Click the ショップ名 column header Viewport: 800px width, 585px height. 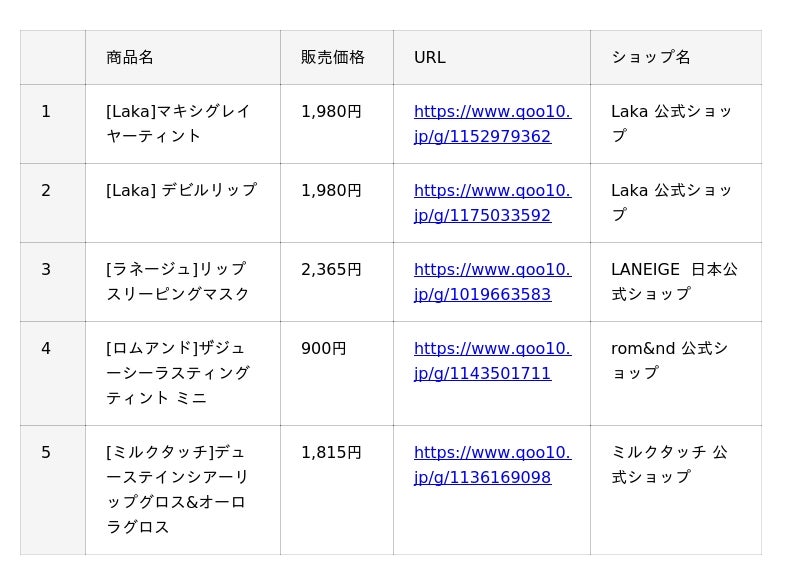point(651,58)
